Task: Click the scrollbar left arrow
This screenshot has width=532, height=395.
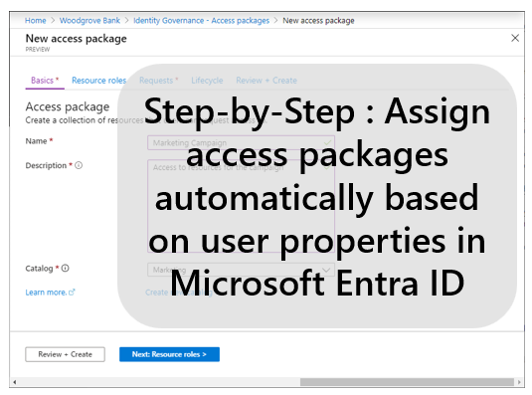Action: coord(15,382)
